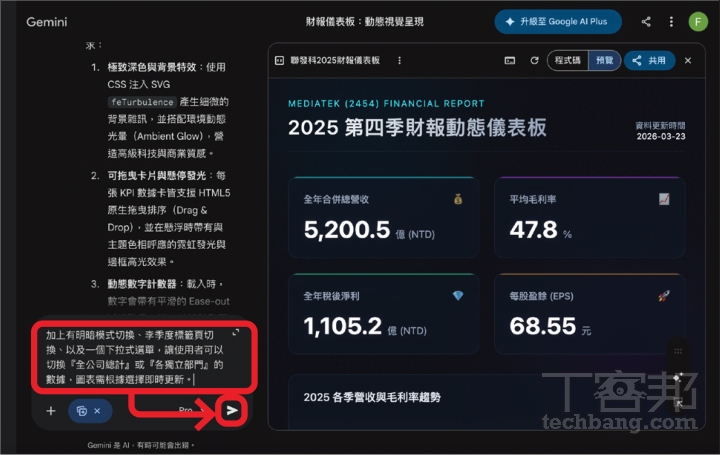Close the canvas preview panel
The height and width of the screenshot is (455, 720).
click(x=688, y=61)
